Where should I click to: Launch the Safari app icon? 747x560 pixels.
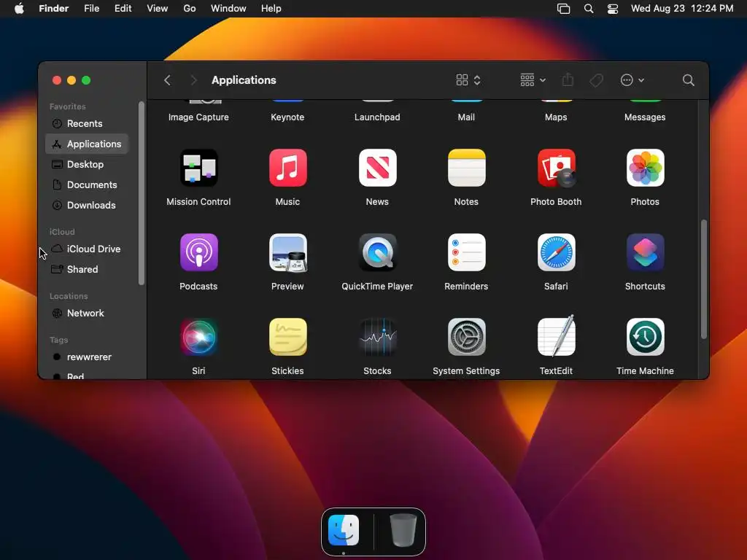(556, 252)
